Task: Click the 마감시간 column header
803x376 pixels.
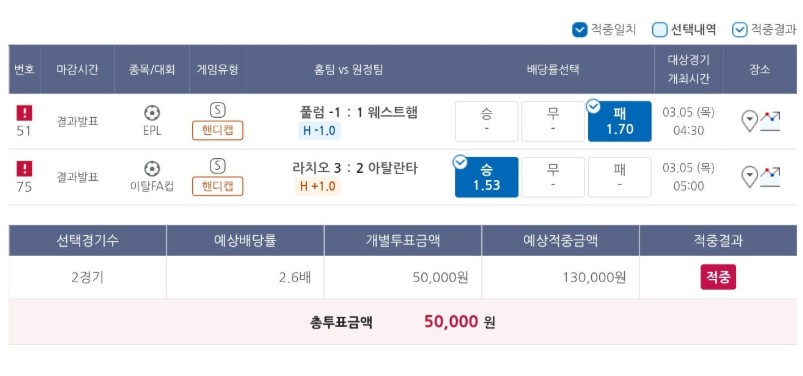Action: [77, 70]
